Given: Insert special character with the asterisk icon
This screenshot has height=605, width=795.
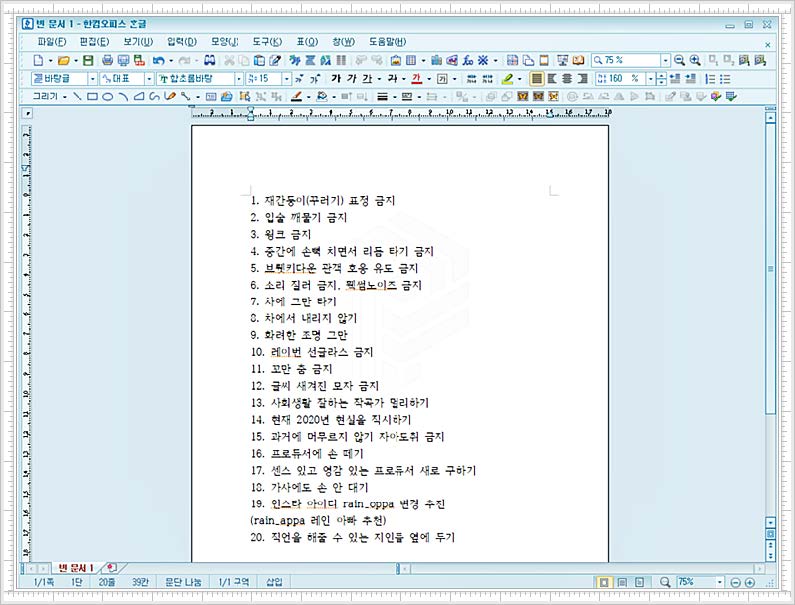Looking at the screenshot, I should (x=483, y=60).
